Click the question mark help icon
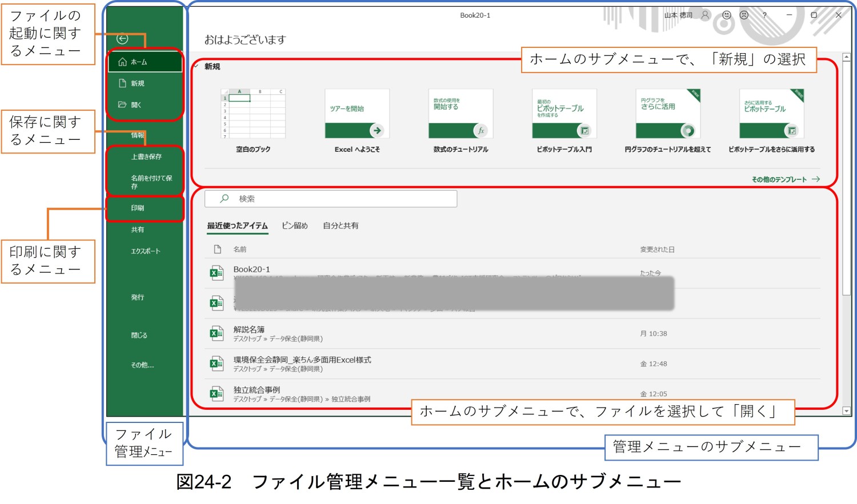 coord(764,15)
